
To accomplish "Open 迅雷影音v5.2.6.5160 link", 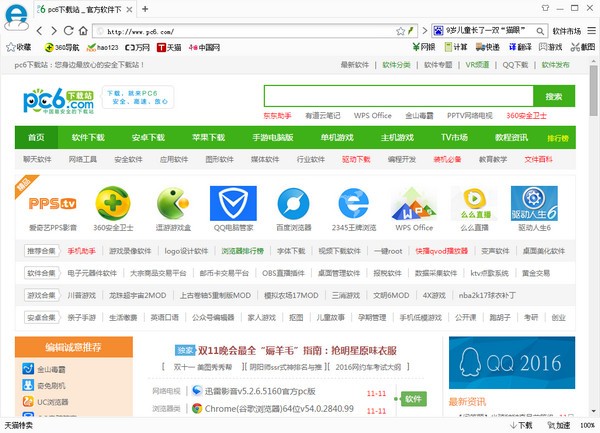I will point(260,391).
